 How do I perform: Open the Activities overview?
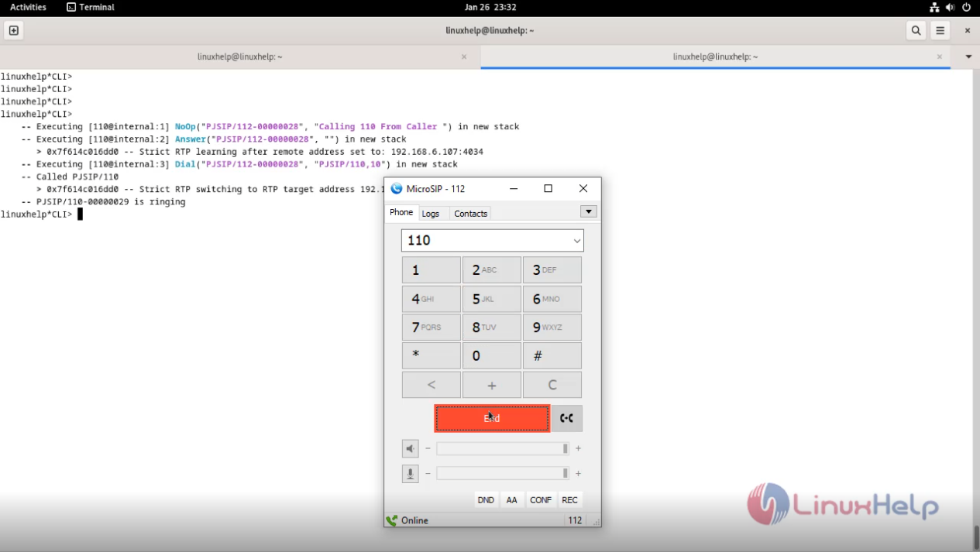click(x=28, y=7)
